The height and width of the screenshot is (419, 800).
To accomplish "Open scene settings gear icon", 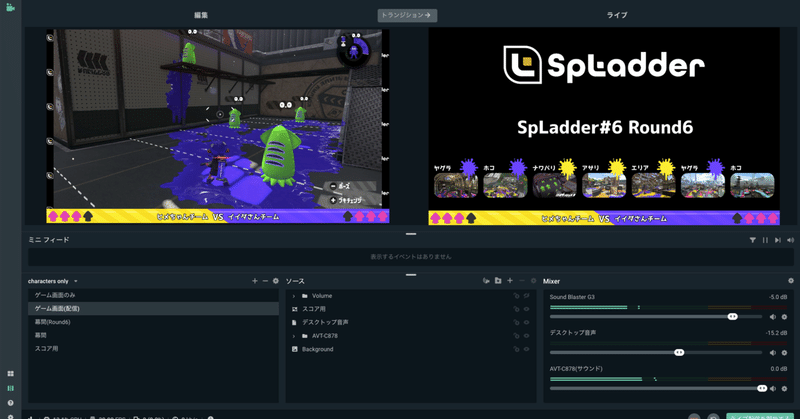I will [276, 281].
